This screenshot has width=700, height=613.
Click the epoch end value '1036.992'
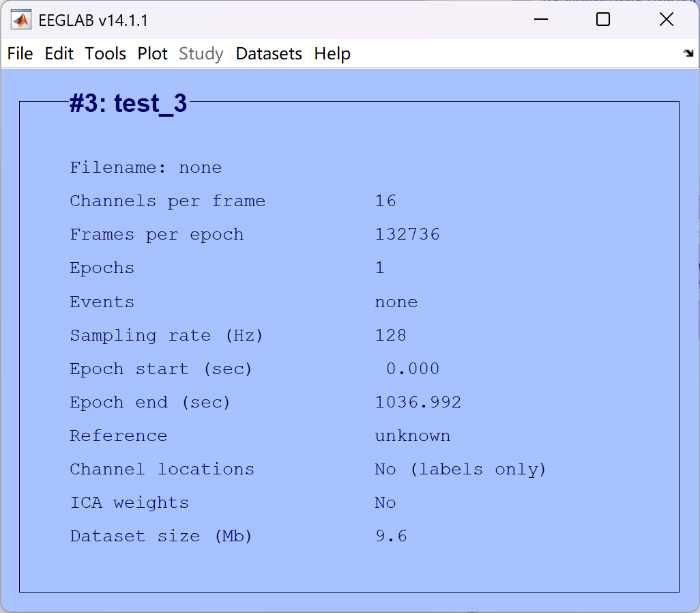418,403
